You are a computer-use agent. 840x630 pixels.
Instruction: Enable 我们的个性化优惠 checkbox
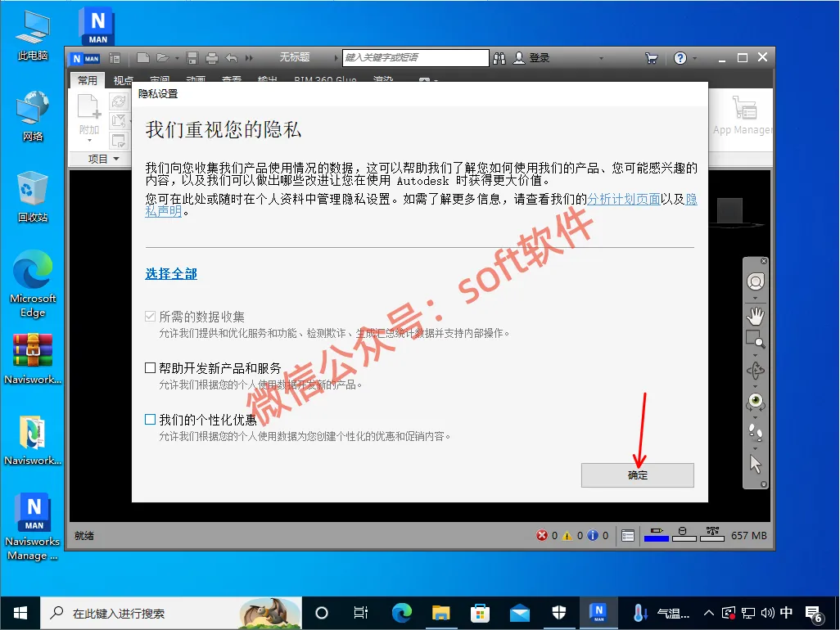coord(150,420)
